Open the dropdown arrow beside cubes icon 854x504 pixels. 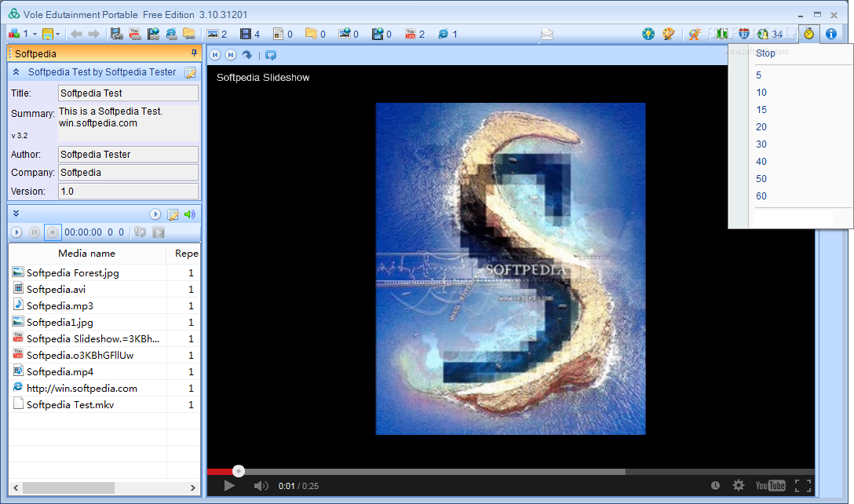(x=35, y=35)
